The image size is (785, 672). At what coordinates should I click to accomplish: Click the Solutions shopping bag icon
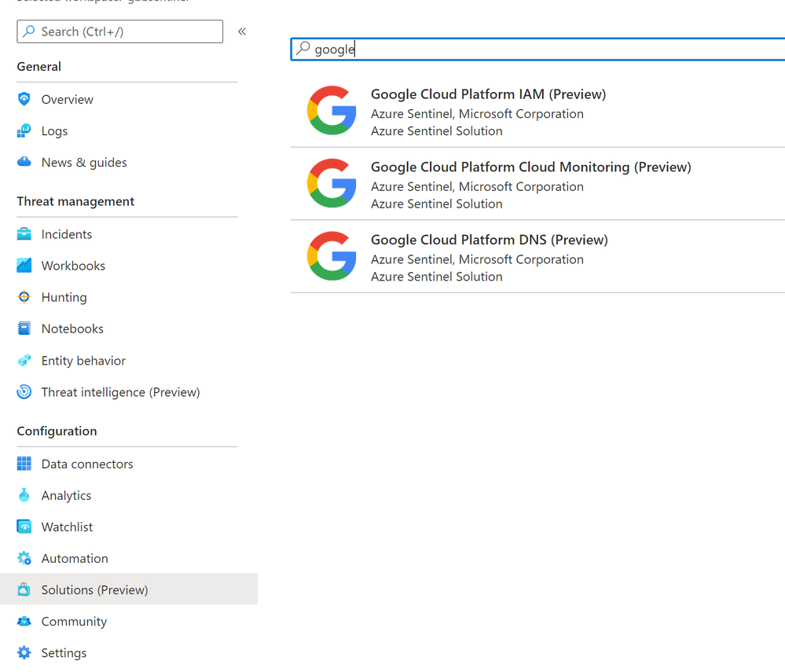pyautogui.click(x=24, y=589)
